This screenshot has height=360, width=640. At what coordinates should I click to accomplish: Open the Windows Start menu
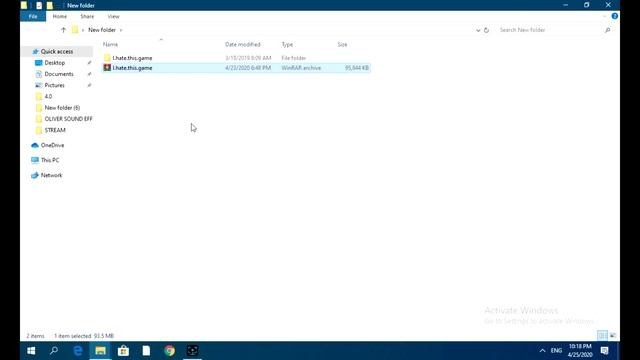[31, 351]
